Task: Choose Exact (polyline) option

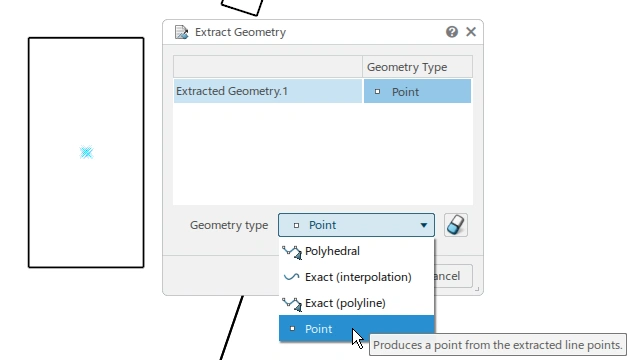Action: point(356,303)
